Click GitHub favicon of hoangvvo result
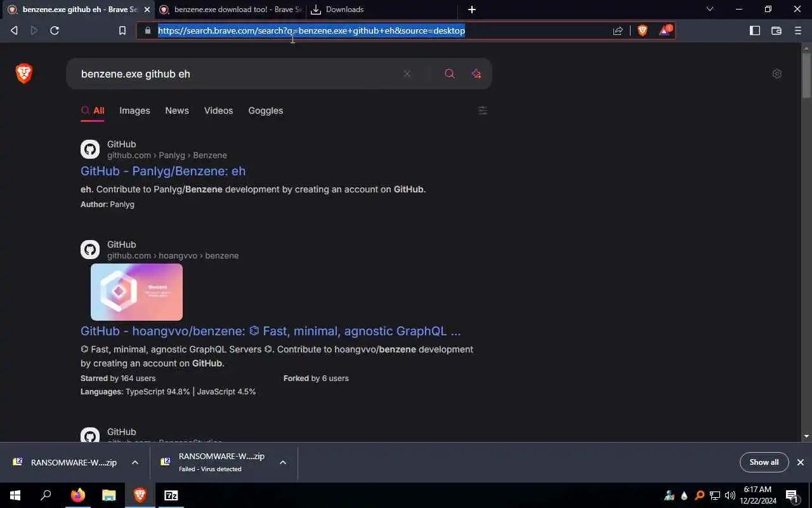Screen dimensions: 812x508 (90, 250)
